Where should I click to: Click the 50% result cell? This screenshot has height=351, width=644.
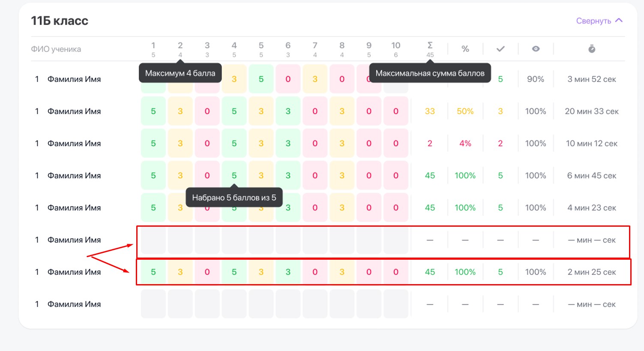465,111
